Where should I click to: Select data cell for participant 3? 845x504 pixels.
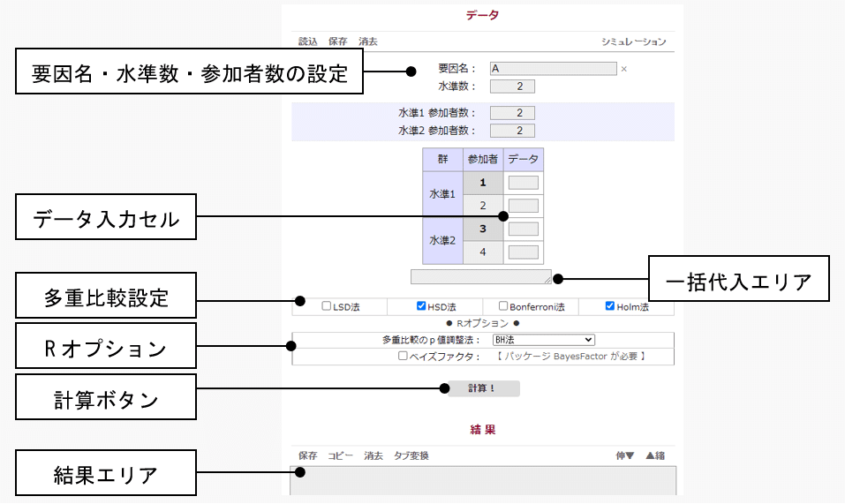pos(524,229)
